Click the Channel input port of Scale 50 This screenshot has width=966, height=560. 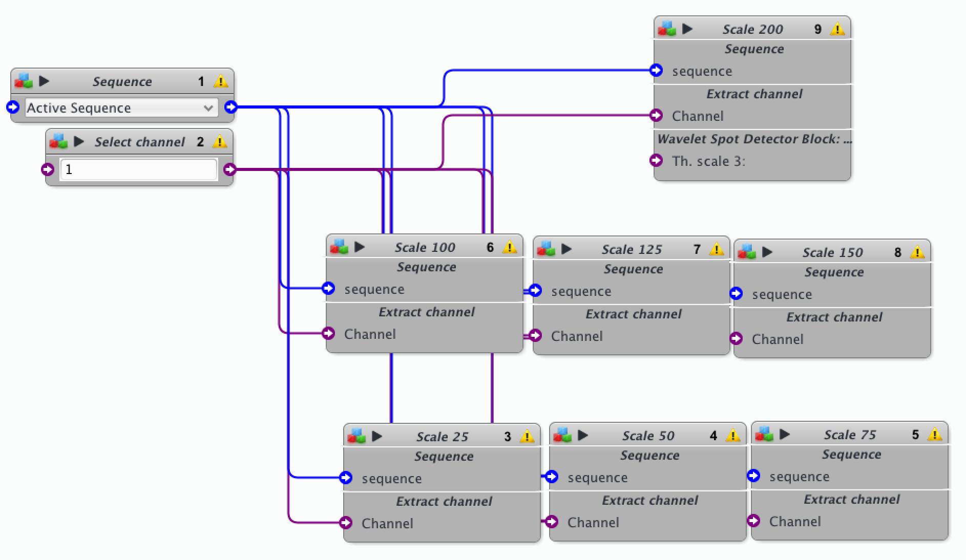(552, 522)
